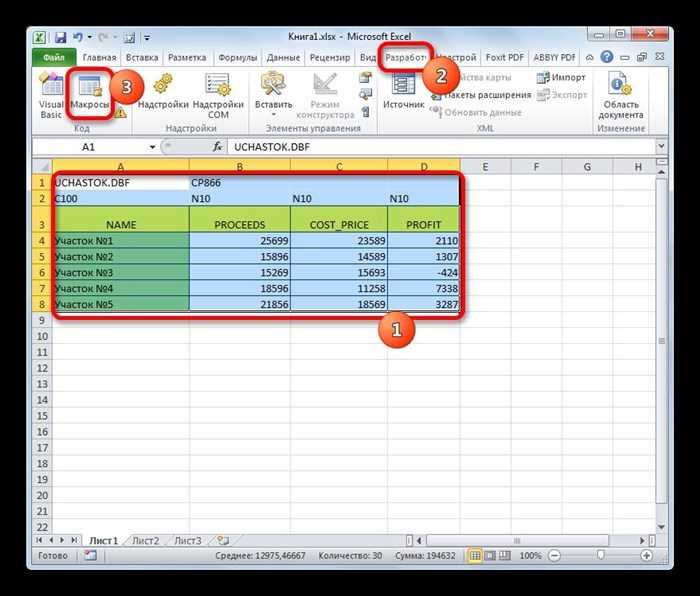Image resolution: width=700 pixels, height=596 pixels.
Task: Open Область документа document panel
Action: pyautogui.click(x=621, y=95)
